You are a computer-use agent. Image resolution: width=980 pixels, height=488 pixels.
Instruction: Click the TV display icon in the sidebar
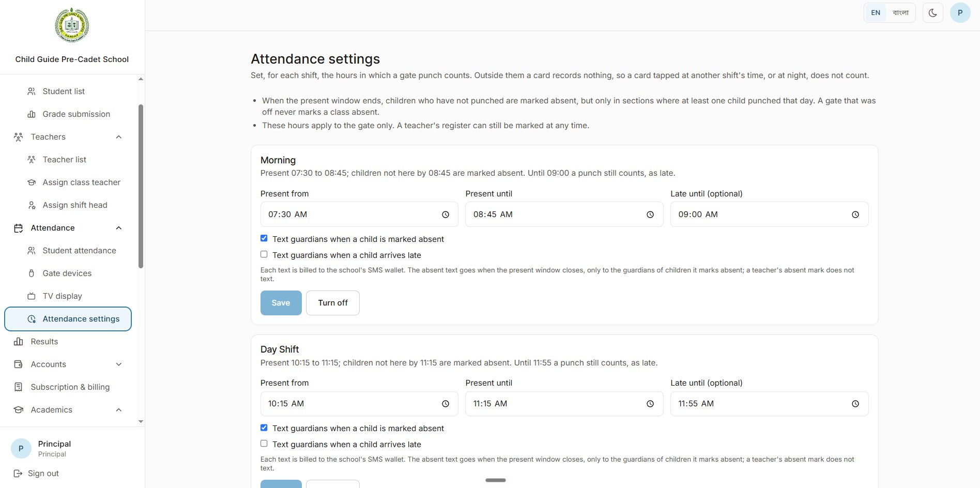[x=32, y=296]
